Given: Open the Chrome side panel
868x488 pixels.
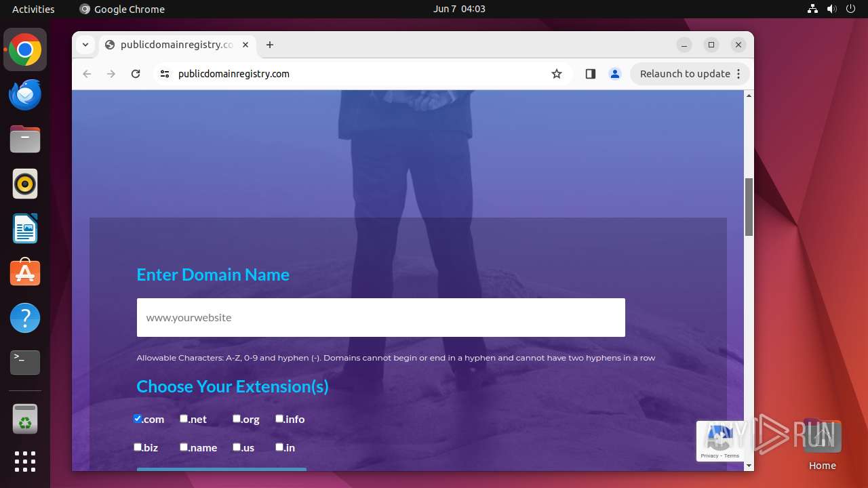Looking at the screenshot, I should tap(590, 74).
